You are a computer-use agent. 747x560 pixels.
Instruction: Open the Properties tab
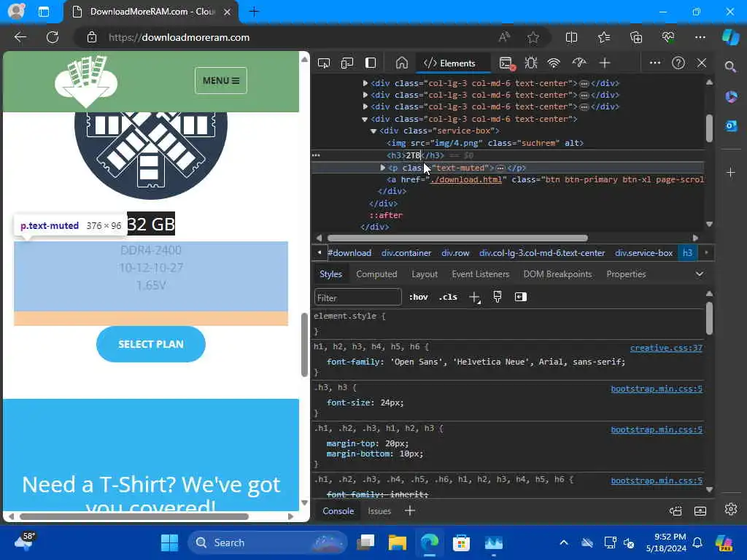click(x=626, y=274)
